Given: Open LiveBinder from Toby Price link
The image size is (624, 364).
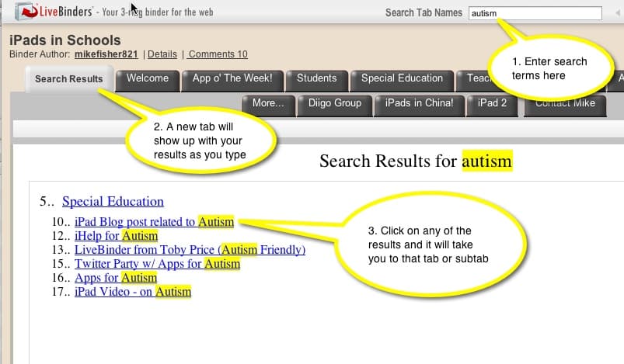Looking at the screenshot, I should point(190,250).
